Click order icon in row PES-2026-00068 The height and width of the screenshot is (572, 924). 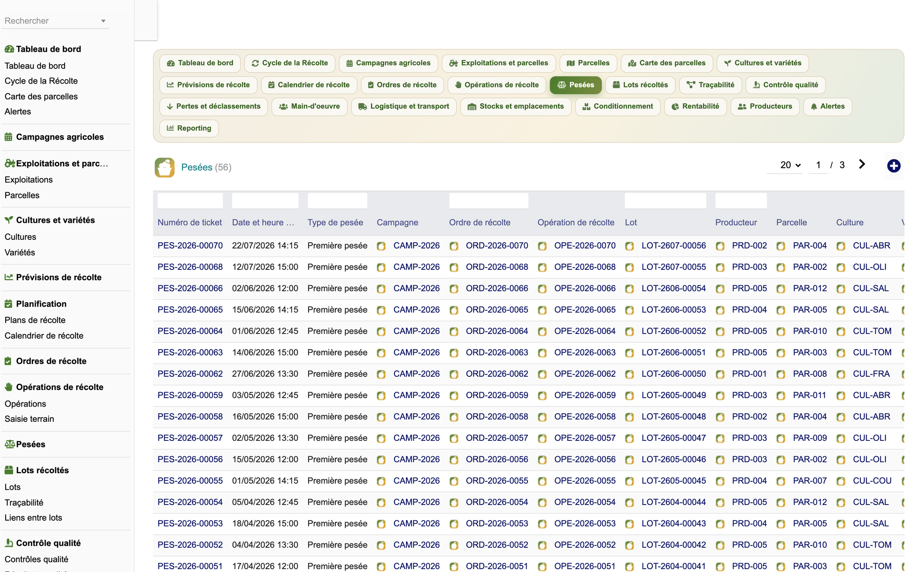click(x=454, y=267)
